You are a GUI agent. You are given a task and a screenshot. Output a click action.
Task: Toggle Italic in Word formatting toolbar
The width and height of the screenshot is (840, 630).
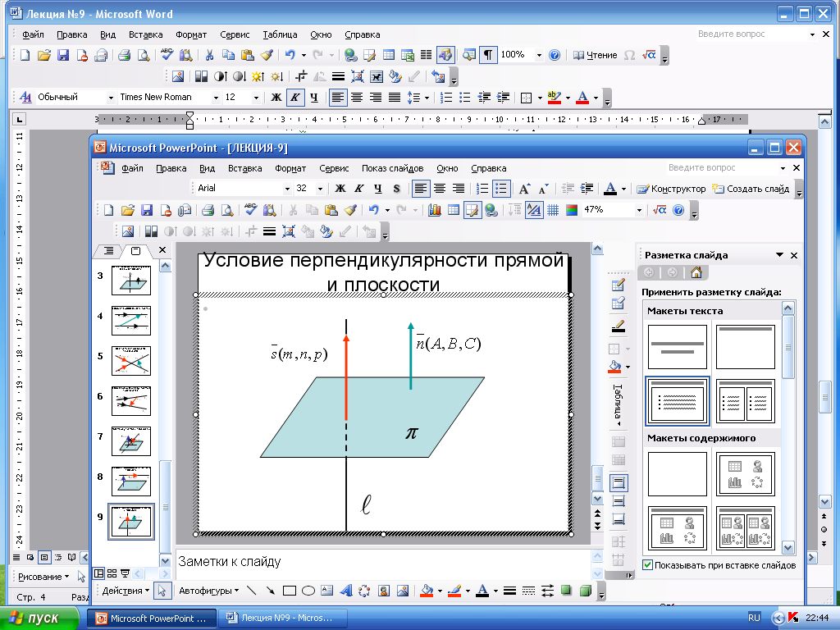(x=294, y=97)
